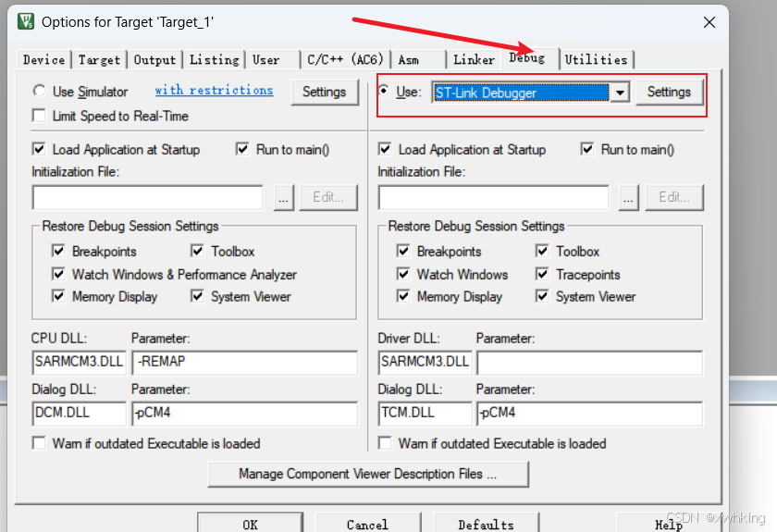Toggle debugger Memory Display checkbox
This screenshot has width=777, height=532.
pyautogui.click(x=403, y=296)
